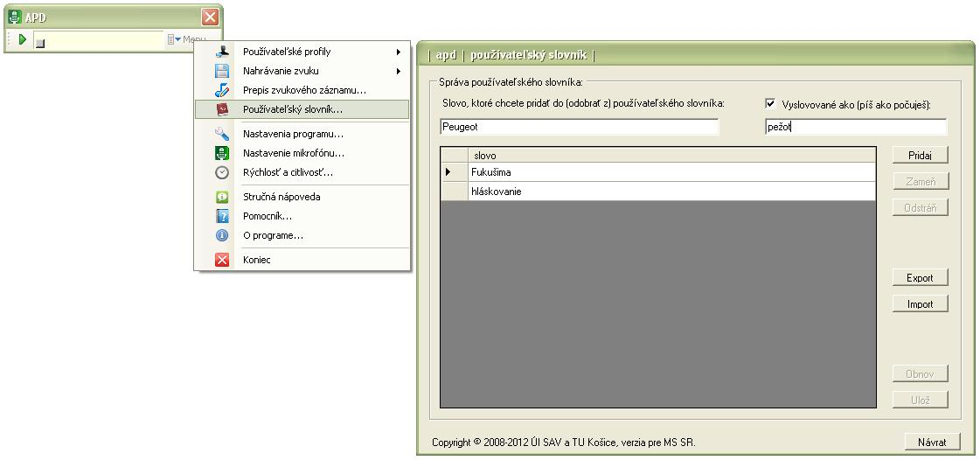Expand the Používateľské profily submenu arrow
The image size is (980, 460).
click(x=399, y=52)
